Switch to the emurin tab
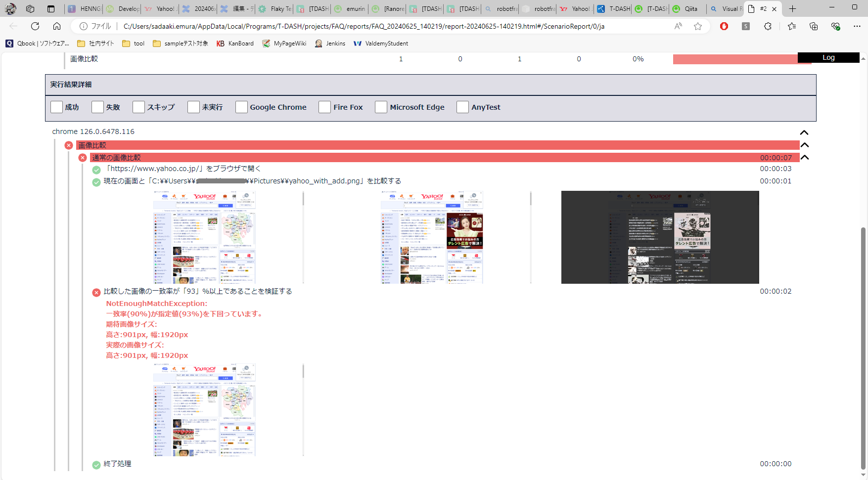This screenshot has width=868, height=480. coord(351,9)
